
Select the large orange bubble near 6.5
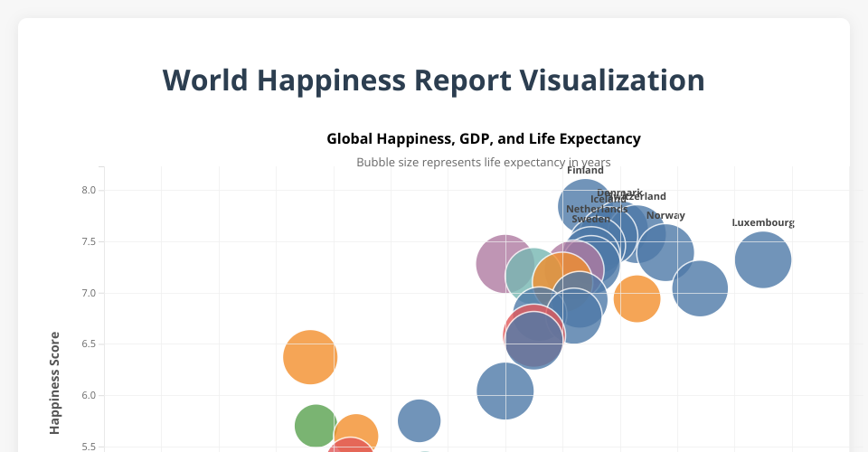pos(310,357)
